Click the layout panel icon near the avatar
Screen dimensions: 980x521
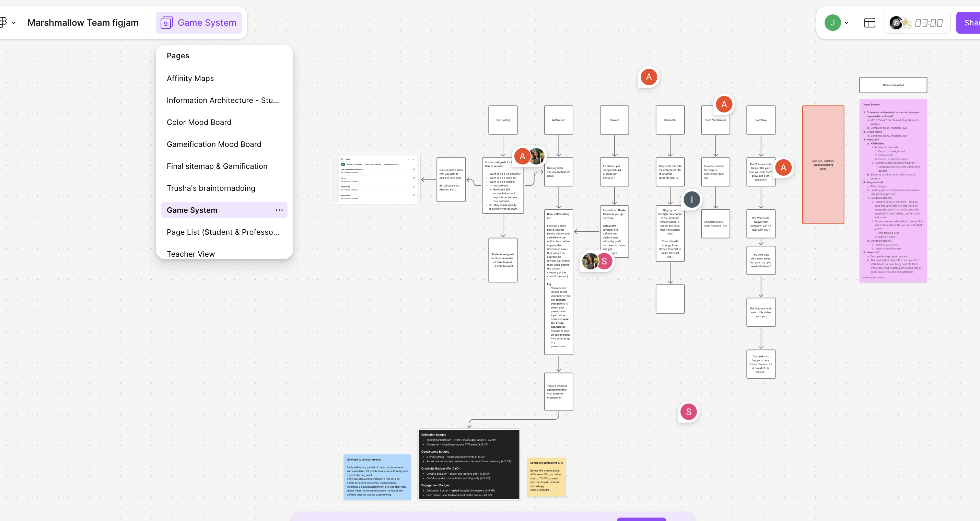click(x=870, y=22)
